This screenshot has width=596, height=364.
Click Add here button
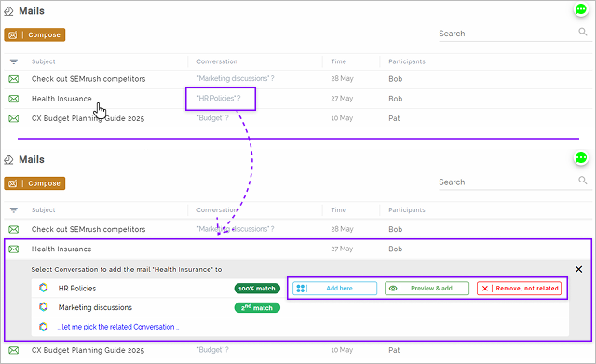(x=335, y=289)
